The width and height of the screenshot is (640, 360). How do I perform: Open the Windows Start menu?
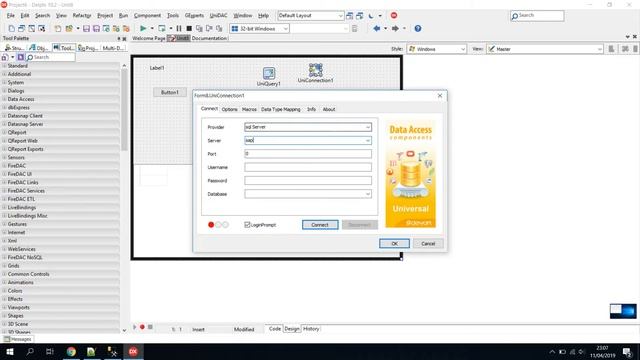click(10, 351)
